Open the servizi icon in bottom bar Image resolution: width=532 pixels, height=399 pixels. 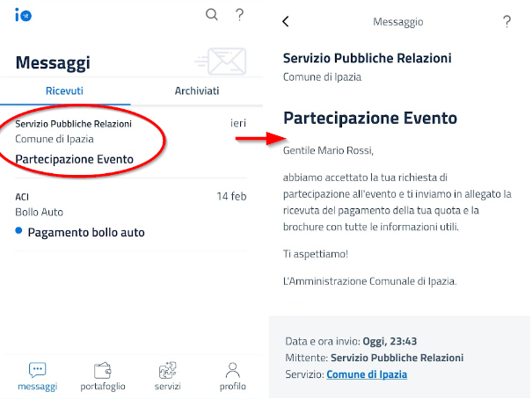167,370
